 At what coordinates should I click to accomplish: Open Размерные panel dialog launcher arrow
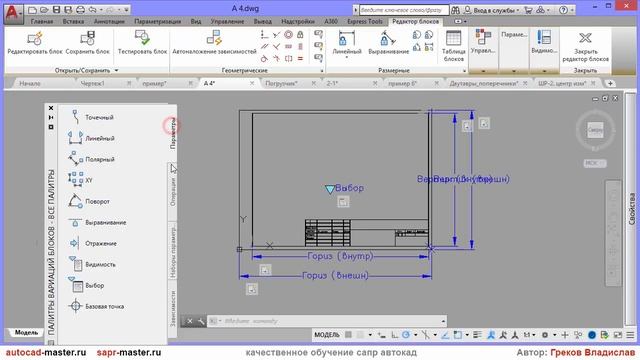[464, 71]
